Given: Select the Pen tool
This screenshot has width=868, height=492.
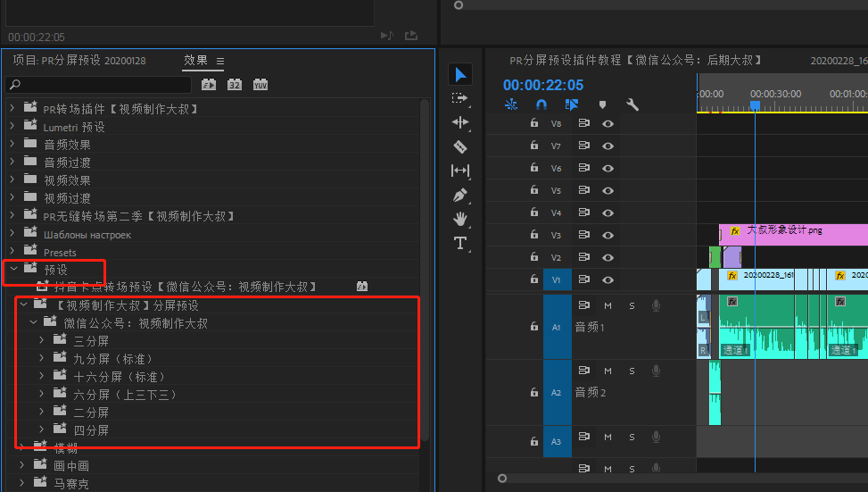Looking at the screenshot, I should click(460, 195).
